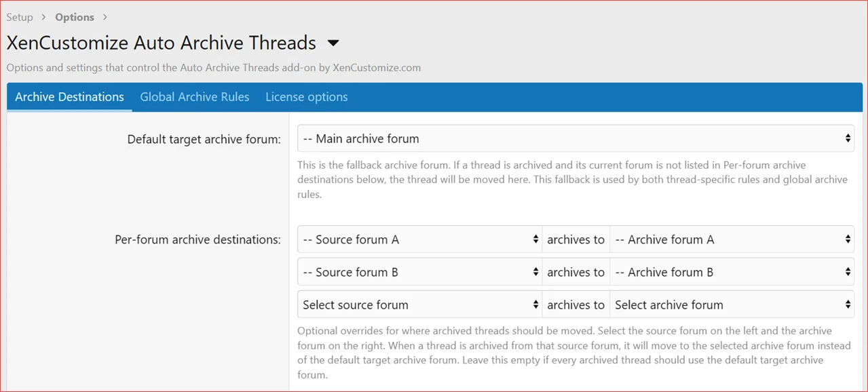Open the Select archive forum dropdown
Screen dimensions: 868x392
(732, 305)
